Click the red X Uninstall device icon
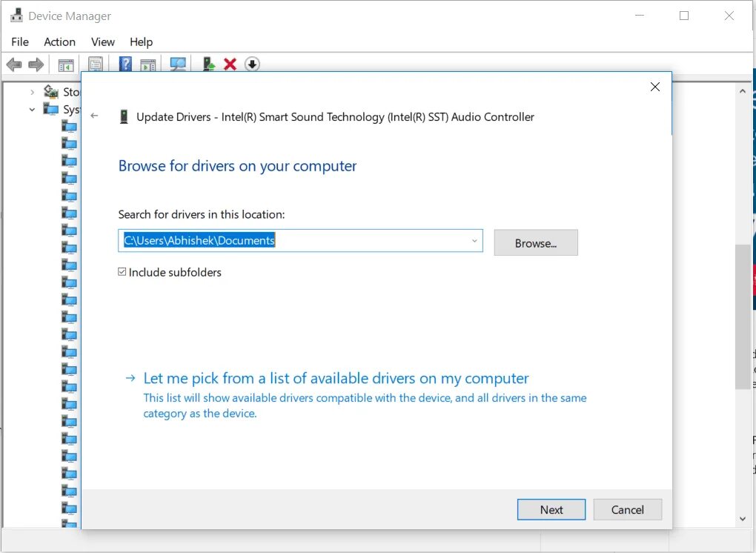 point(230,64)
